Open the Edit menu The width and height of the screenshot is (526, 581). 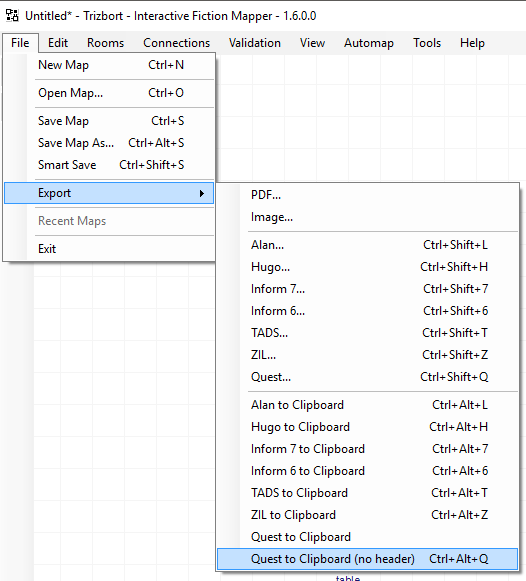pos(58,43)
